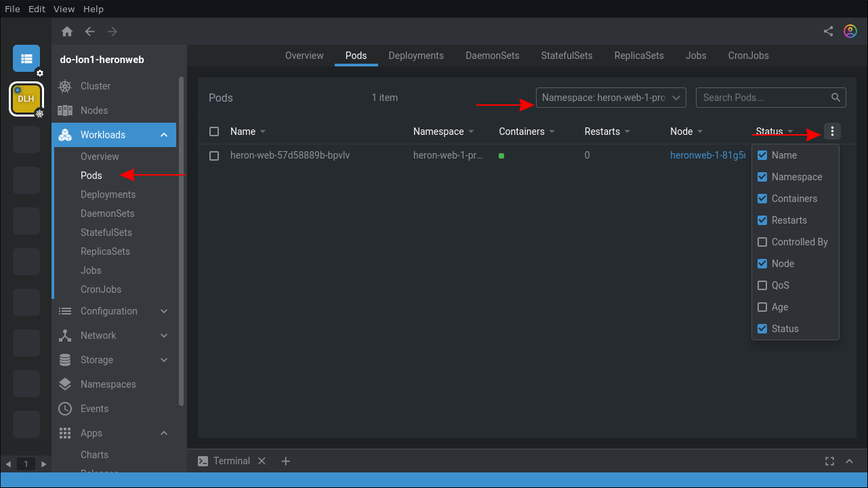868x488 pixels.
Task: Follow the heronweb-1-81g5 node link
Action: pos(708,155)
